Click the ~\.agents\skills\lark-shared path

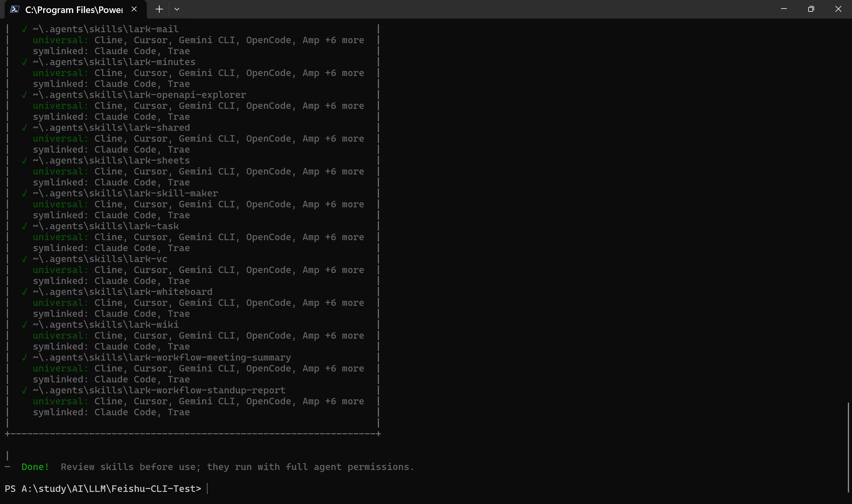tap(112, 128)
